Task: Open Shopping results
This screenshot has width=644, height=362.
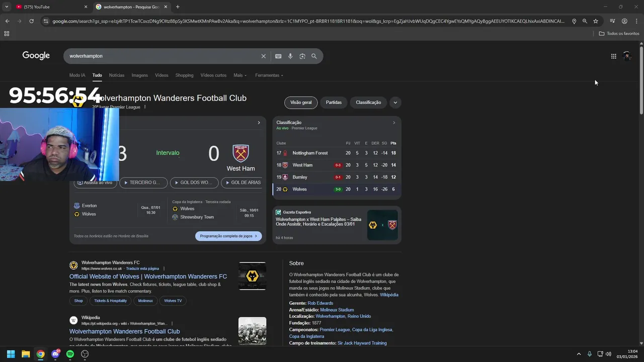Action: [184, 75]
